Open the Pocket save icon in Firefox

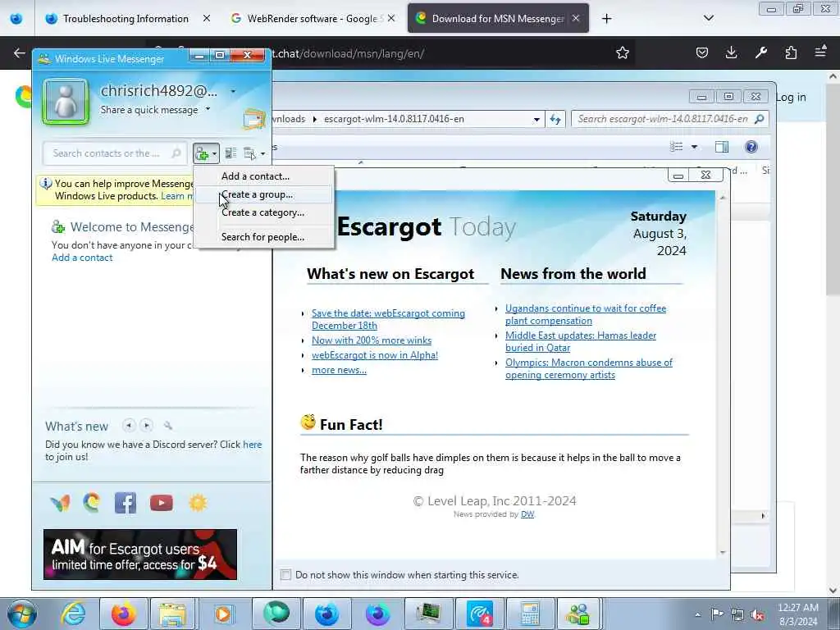pos(702,52)
